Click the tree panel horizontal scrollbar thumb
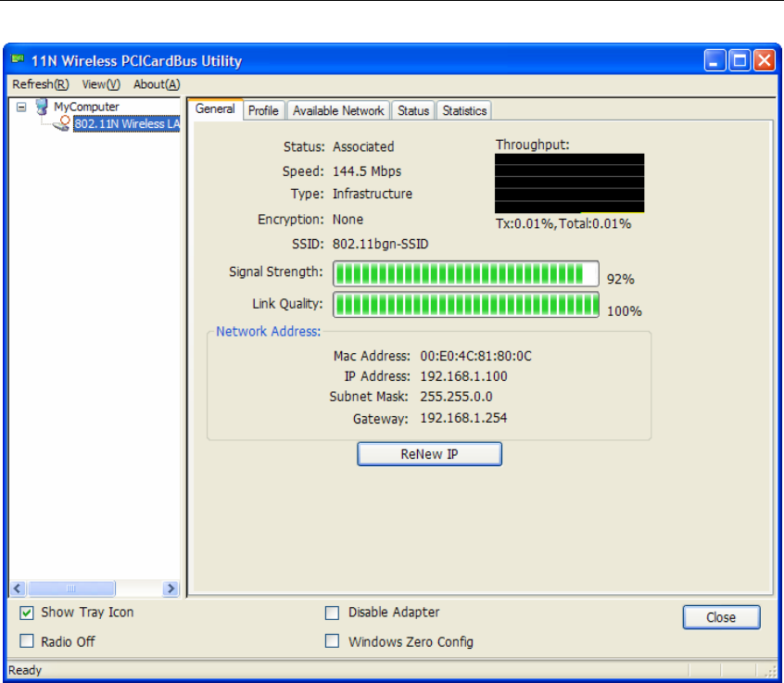This screenshot has height=683, width=784. point(71,588)
